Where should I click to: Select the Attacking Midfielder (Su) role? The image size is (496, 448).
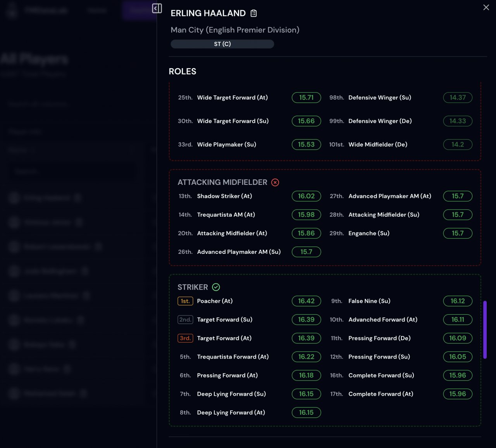coord(384,215)
